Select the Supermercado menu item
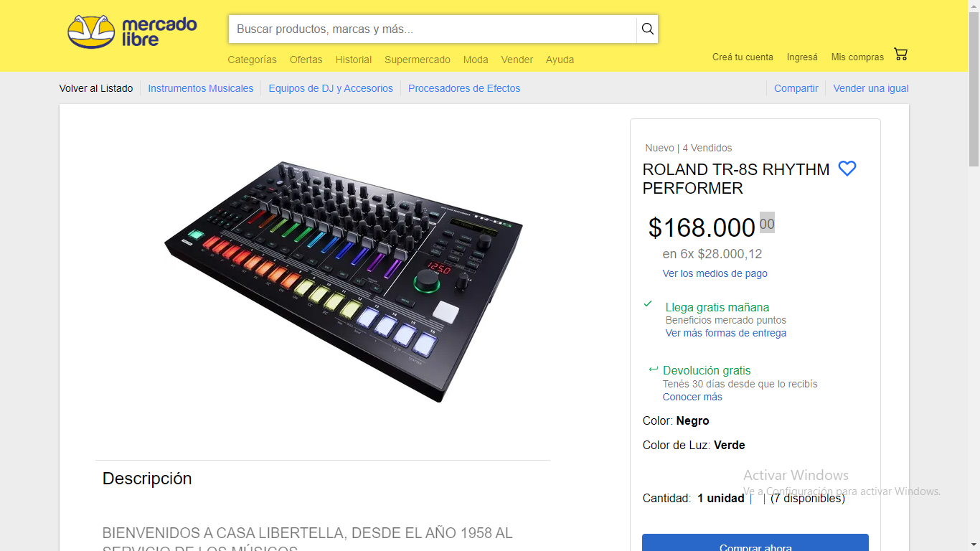 [418, 60]
